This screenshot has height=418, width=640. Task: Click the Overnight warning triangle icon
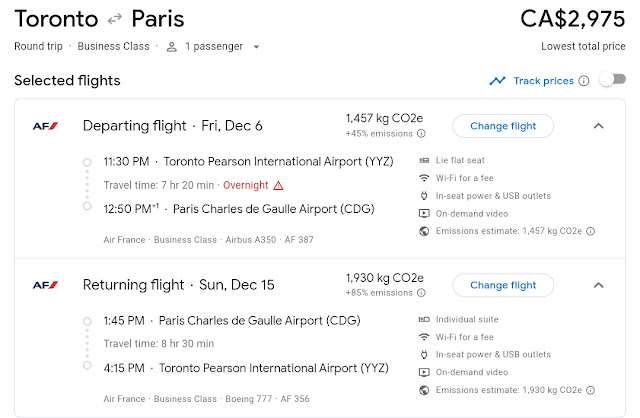click(278, 185)
